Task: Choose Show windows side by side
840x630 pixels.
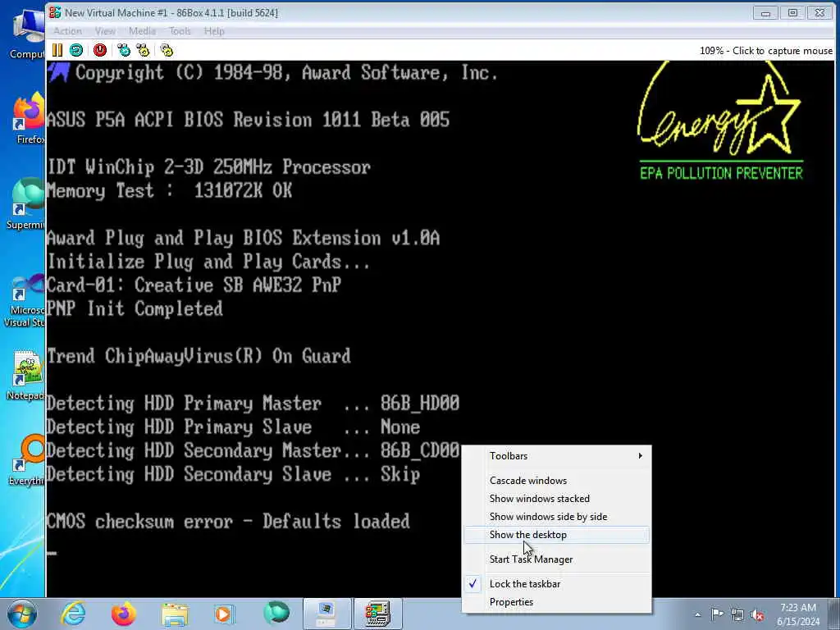Action: point(557,517)
